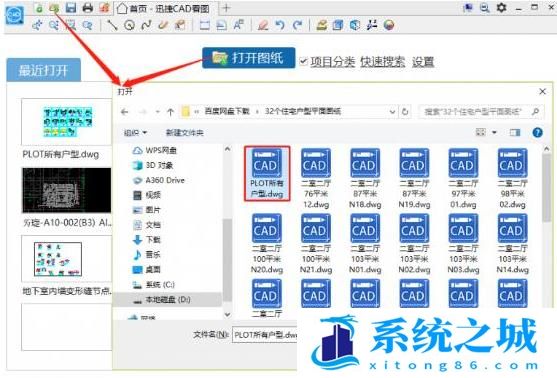This screenshot has height=378, width=557.
Task: Click the redo arrow icon
Action: tap(297, 25)
